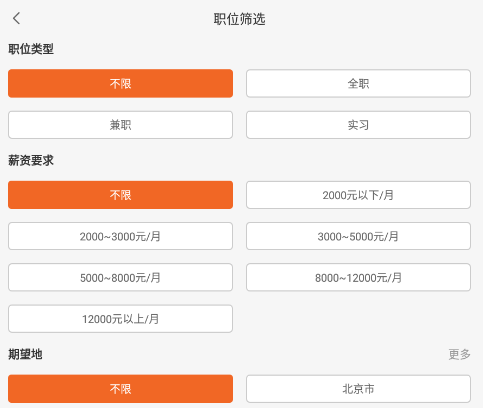Choose 5000~8000元/月 salary option
Viewport: 483px width, 408px height.
point(120,278)
